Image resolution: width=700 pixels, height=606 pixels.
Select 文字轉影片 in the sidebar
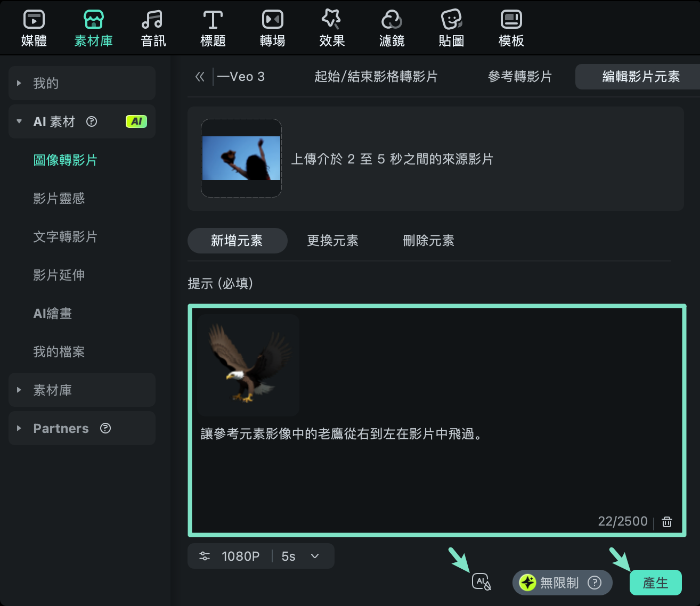coord(64,238)
